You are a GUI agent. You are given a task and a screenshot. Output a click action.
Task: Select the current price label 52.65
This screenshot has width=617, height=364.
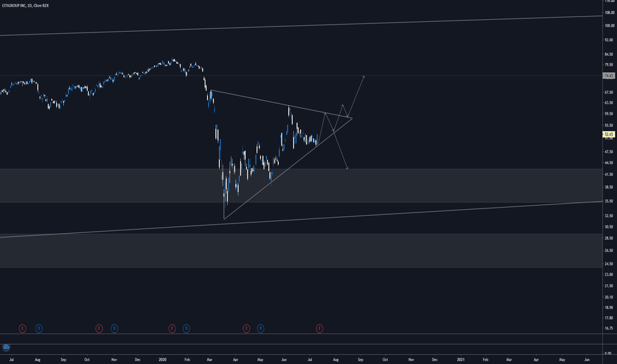(x=609, y=134)
